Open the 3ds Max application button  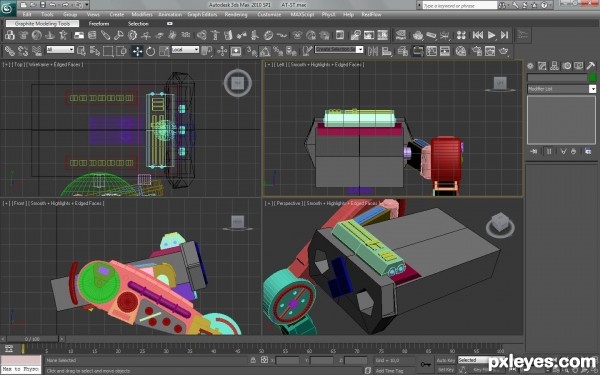(8, 8)
